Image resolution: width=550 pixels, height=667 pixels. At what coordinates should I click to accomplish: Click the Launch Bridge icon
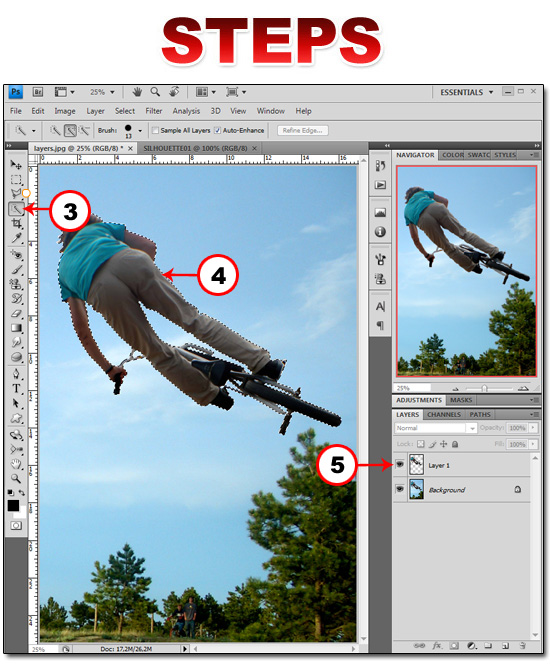point(38,91)
